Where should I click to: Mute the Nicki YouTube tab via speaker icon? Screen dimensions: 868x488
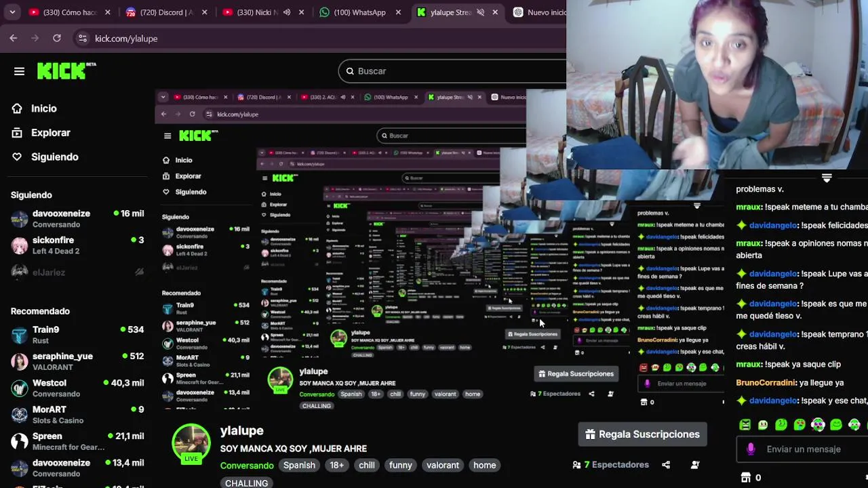click(286, 12)
